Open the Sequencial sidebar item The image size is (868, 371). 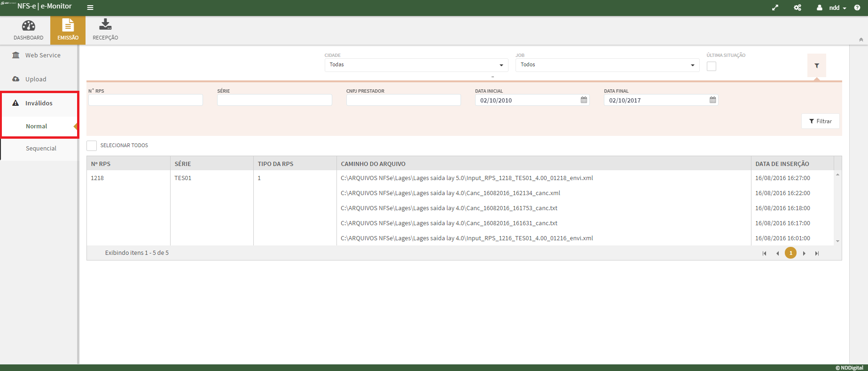tap(41, 149)
